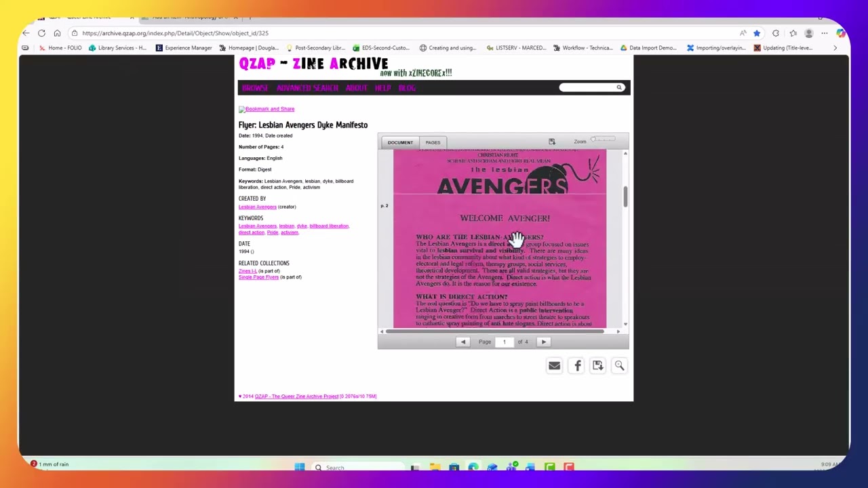Image resolution: width=868 pixels, height=488 pixels.
Task: Open the ABOUT menu item
Action: (356, 88)
